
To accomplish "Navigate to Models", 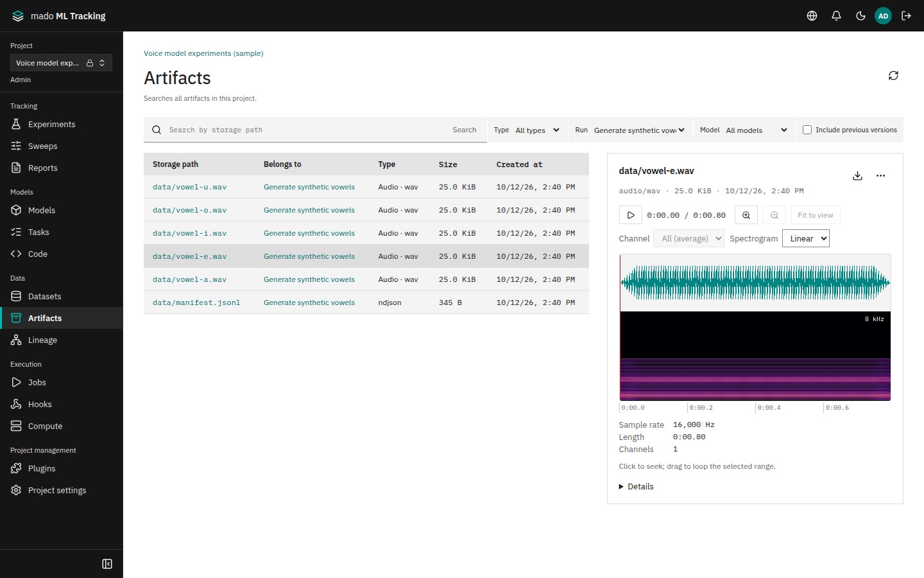I will pos(62,211).
